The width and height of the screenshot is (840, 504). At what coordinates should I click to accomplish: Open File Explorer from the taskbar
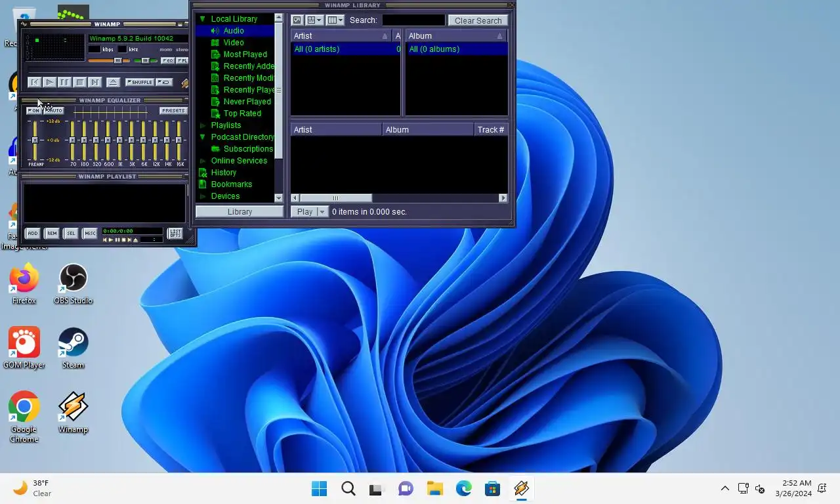click(435, 488)
